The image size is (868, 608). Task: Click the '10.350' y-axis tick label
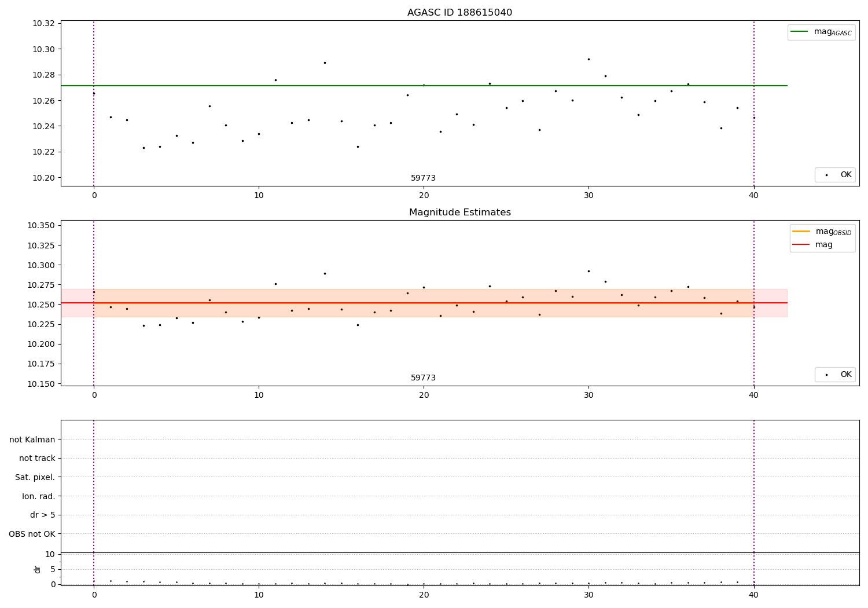(x=41, y=226)
